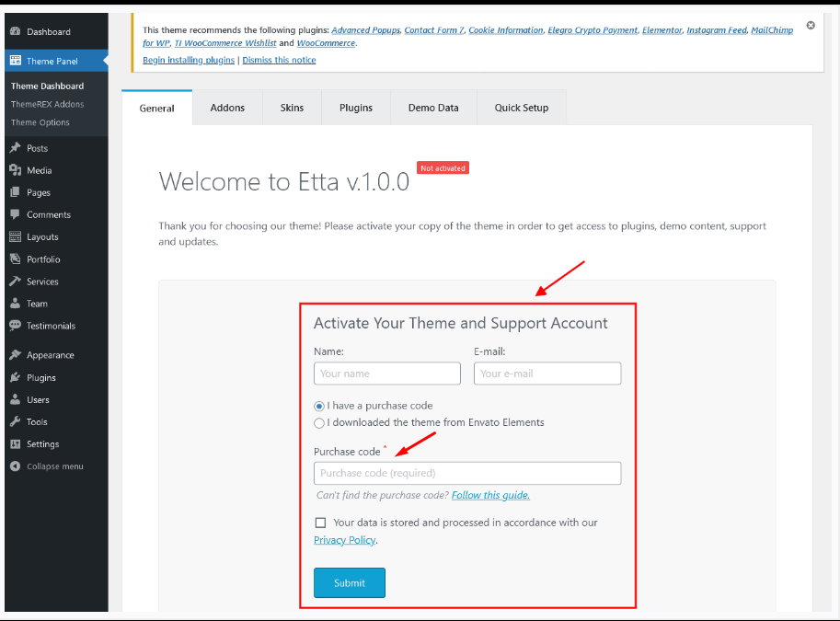Open ThemeREX Addons submenu item
This screenshot has width=840, height=621.
(47, 104)
